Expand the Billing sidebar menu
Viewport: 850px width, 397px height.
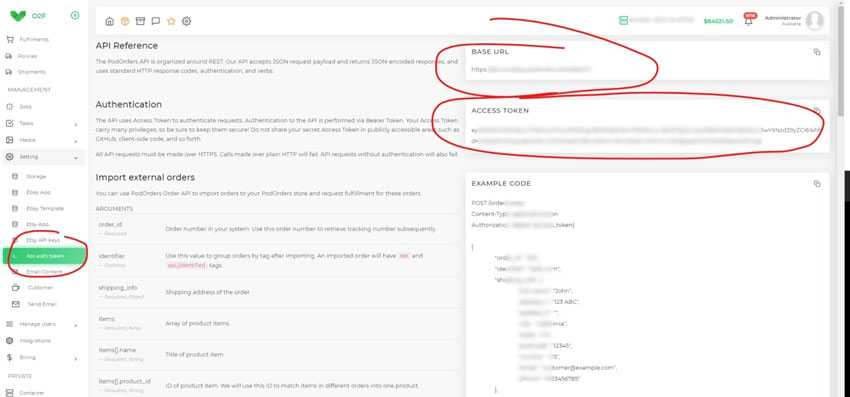click(43, 358)
